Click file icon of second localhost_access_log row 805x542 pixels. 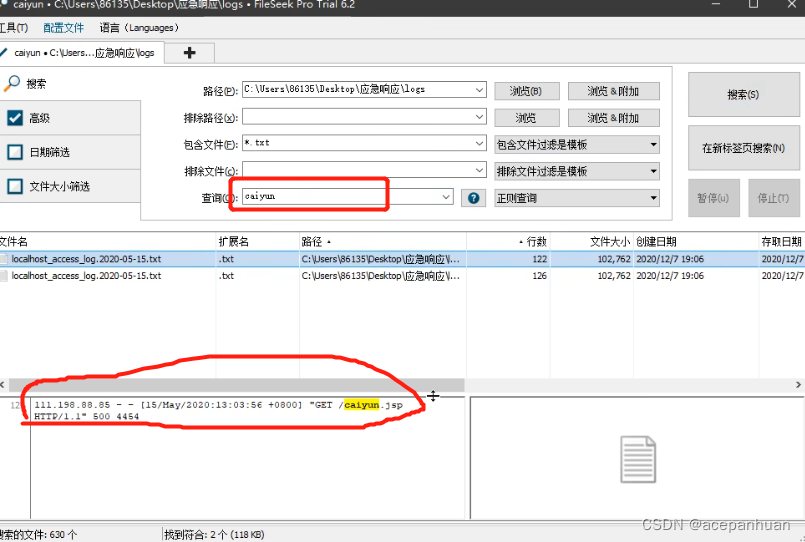coord(4,276)
